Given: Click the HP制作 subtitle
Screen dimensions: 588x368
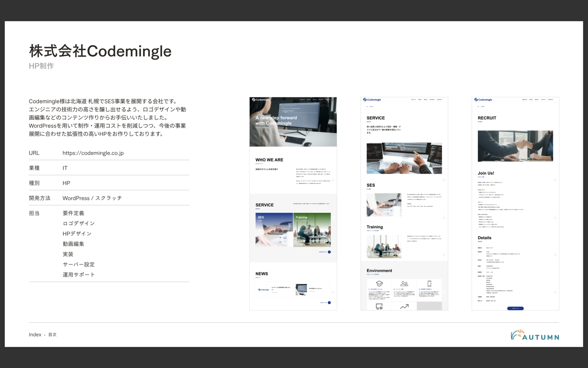Looking at the screenshot, I should [x=41, y=66].
